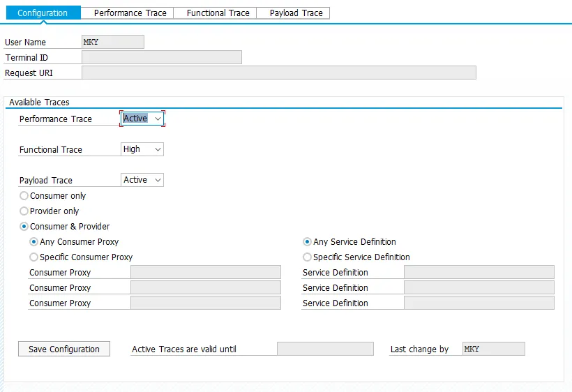Click the Save Configuration button
The width and height of the screenshot is (572, 392).
(64, 349)
